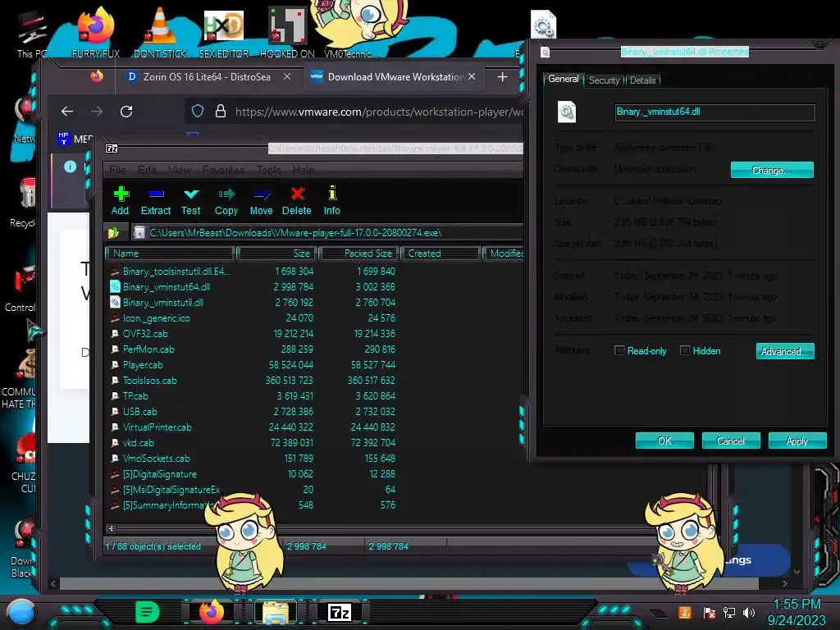The image size is (840, 630).
Task: Click the Firefox back arrow
Action: tap(67, 112)
